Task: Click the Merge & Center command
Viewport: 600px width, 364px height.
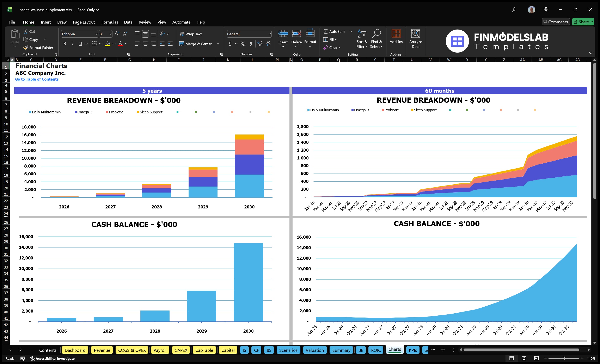Action: pos(196,44)
